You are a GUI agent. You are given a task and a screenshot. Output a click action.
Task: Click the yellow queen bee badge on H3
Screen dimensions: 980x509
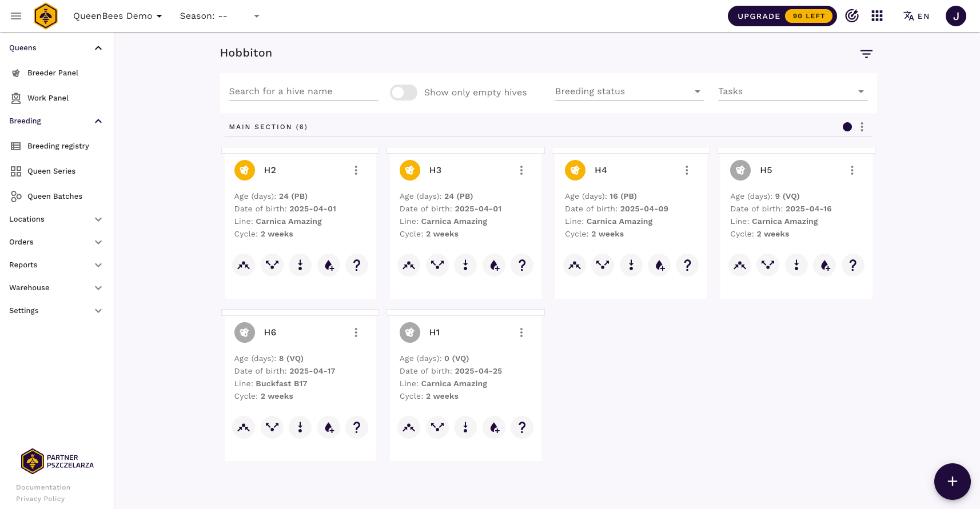point(409,170)
